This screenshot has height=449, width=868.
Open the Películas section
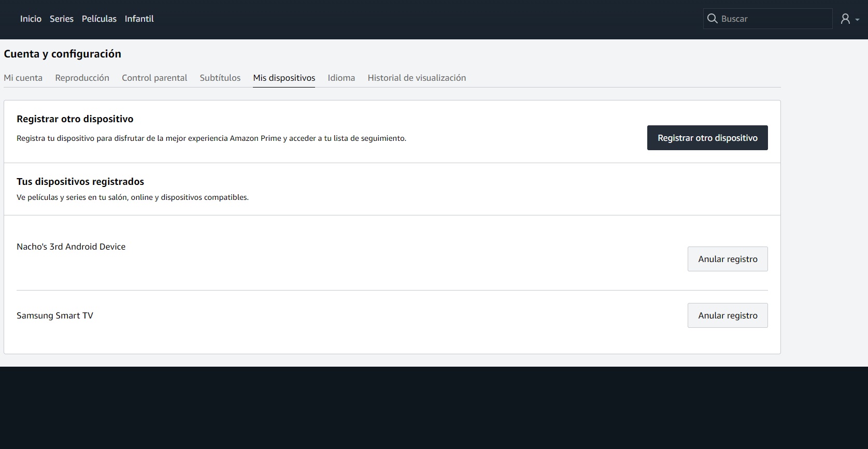tap(99, 19)
